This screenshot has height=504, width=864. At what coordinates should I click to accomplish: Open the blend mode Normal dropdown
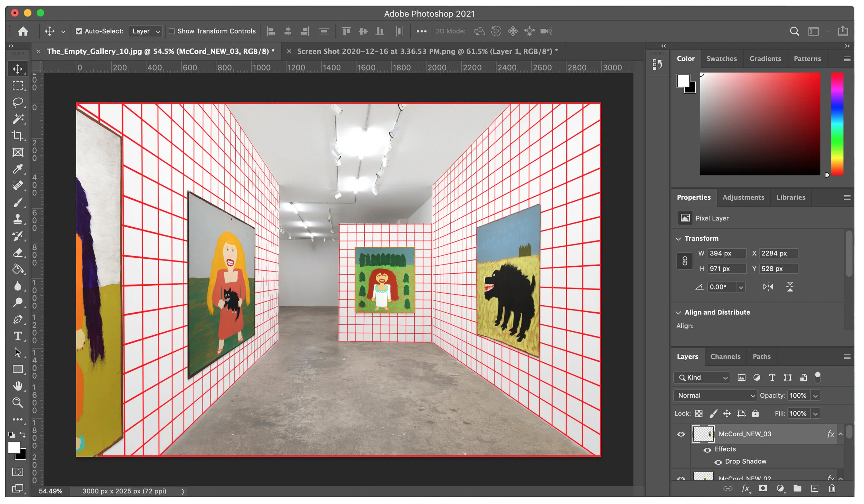[x=715, y=396]
